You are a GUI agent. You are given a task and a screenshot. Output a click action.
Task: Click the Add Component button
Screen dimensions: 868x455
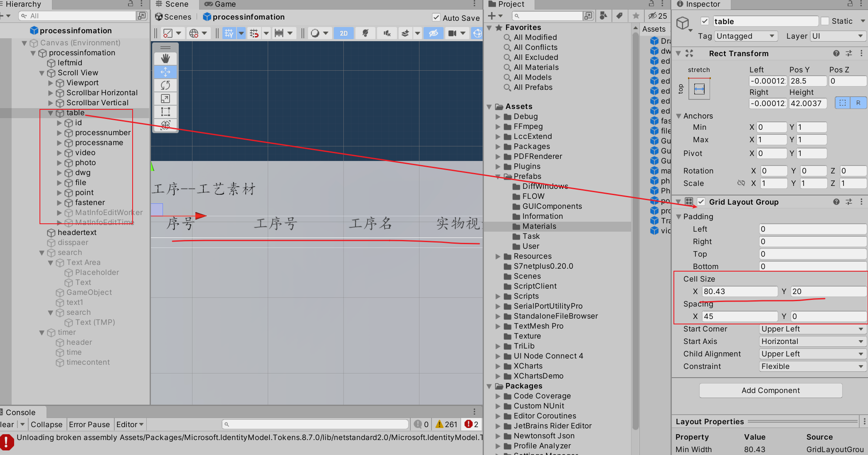(x=770, y=391)
